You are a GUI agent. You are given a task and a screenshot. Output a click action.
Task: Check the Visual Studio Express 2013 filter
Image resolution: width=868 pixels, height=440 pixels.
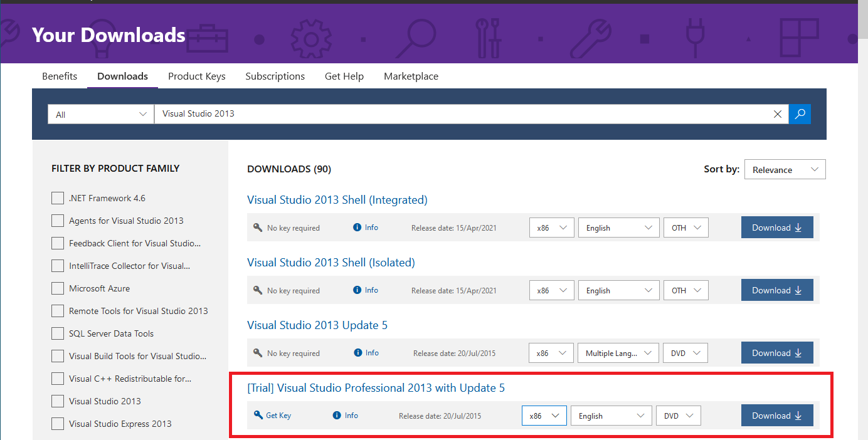pyautogui.click(x=58, y=424)
